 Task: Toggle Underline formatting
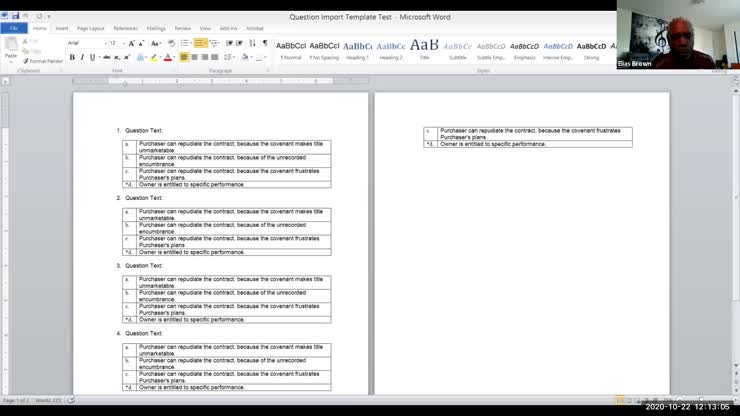point(92,58)
